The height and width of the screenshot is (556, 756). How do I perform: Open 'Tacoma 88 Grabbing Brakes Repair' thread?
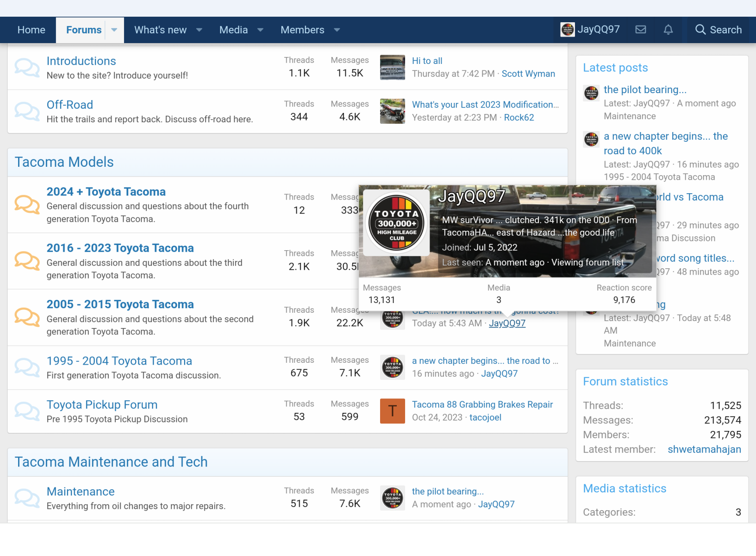tap(482, 404)
